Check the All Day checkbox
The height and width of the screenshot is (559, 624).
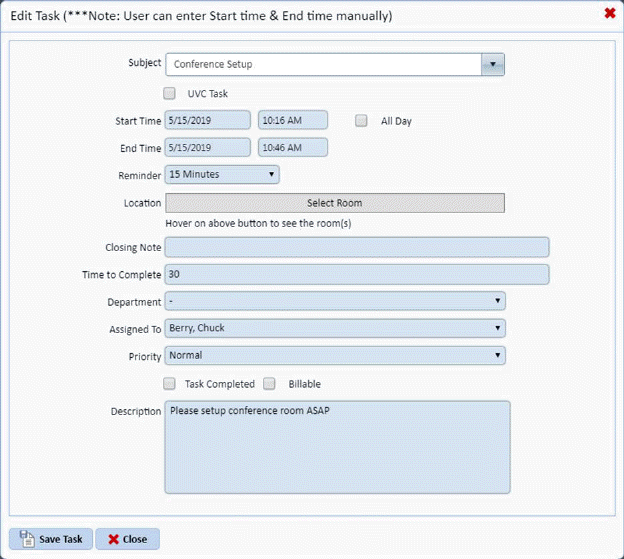[x=362, y=121]
